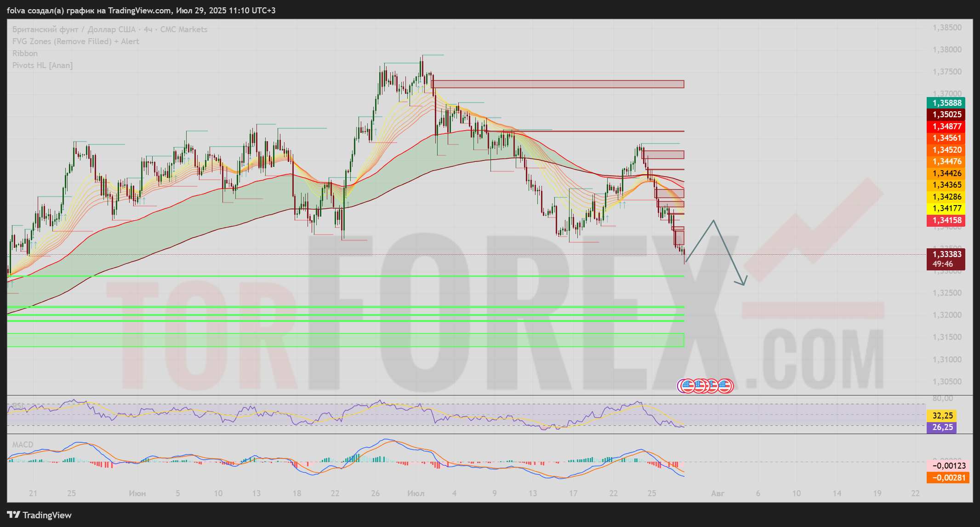
Task: Click the RSI value 26,25 purple label
Action: [x=942, y=427]
